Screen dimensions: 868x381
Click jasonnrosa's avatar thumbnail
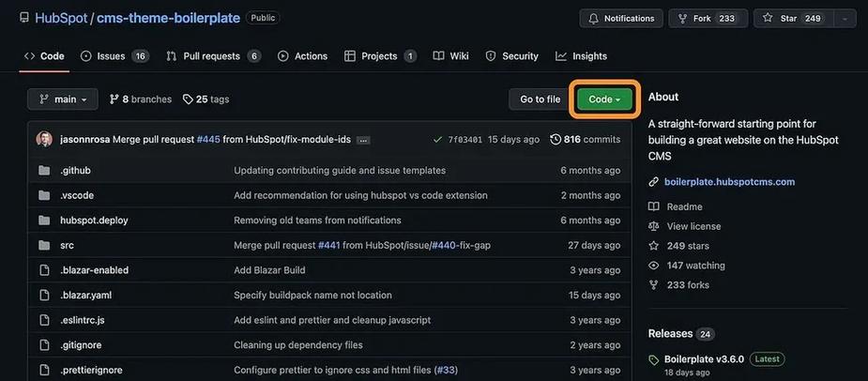click(44, 139)
